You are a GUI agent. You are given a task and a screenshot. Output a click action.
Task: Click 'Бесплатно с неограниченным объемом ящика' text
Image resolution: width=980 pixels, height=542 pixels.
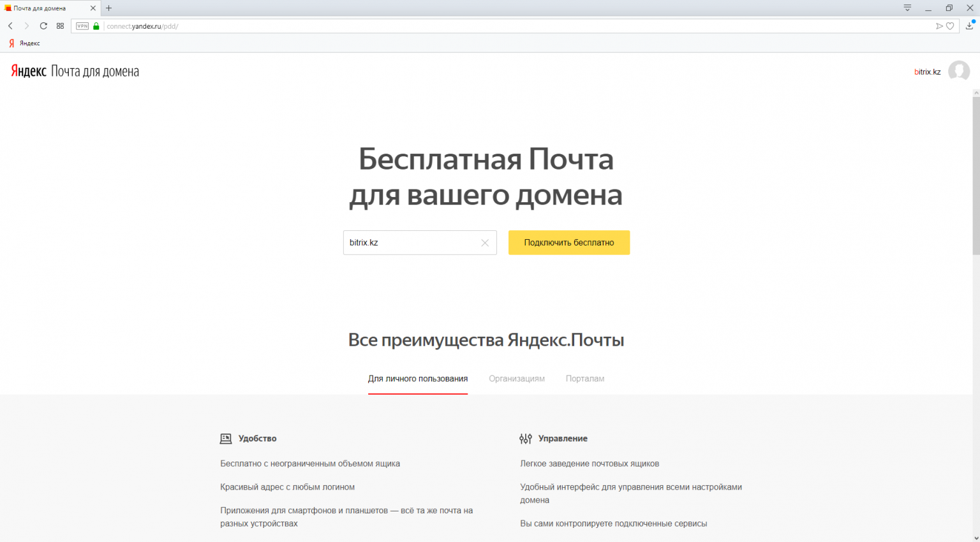(x=310, y=464)
